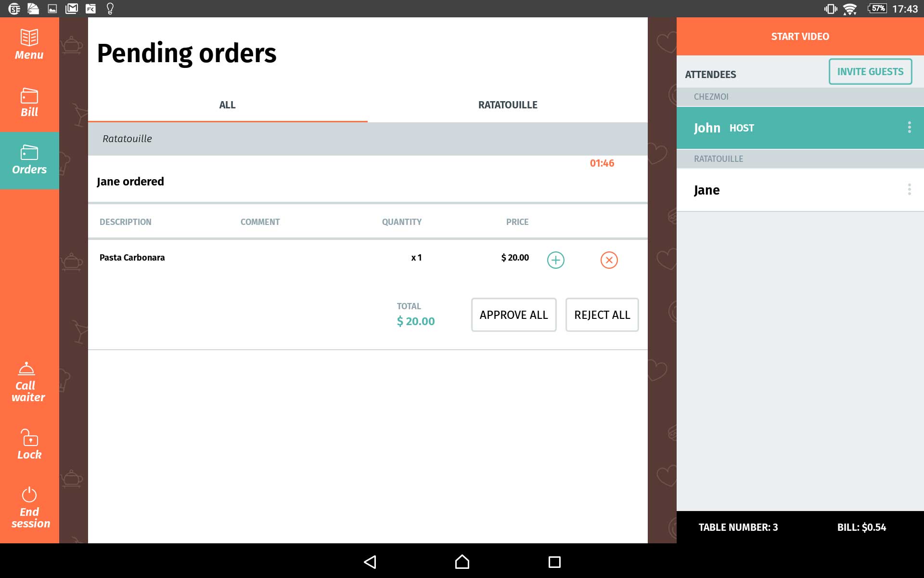The width and height of the screenshot is (924, 578).
Task: Expand John HOST attendee options
Action: pyautogui.click(x=910, y=128)
